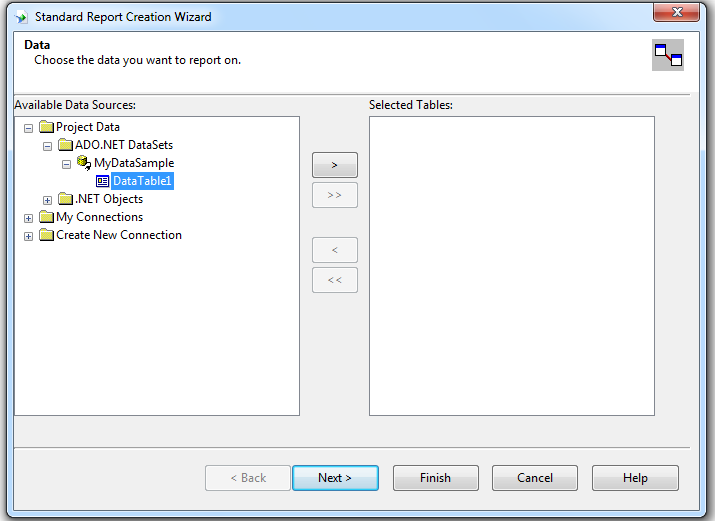This screenshot has width=715, height=521.
Task: Cancel the report wizard
Action: coord(535,478)
